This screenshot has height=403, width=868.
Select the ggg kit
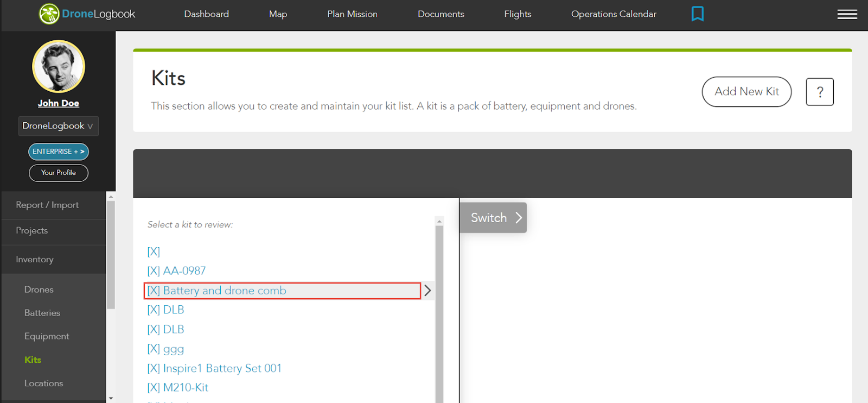(x=165, y=349)
